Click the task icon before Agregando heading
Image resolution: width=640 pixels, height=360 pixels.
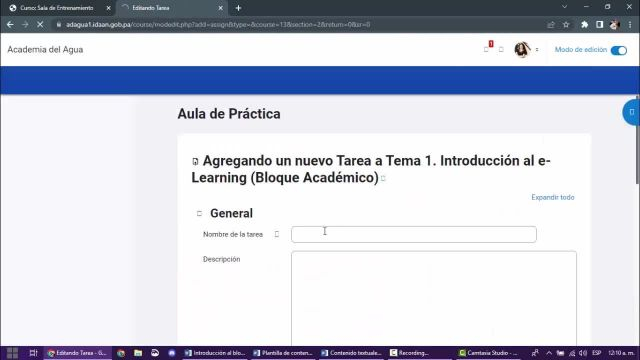pyautogui.click(x=195, y=162)
